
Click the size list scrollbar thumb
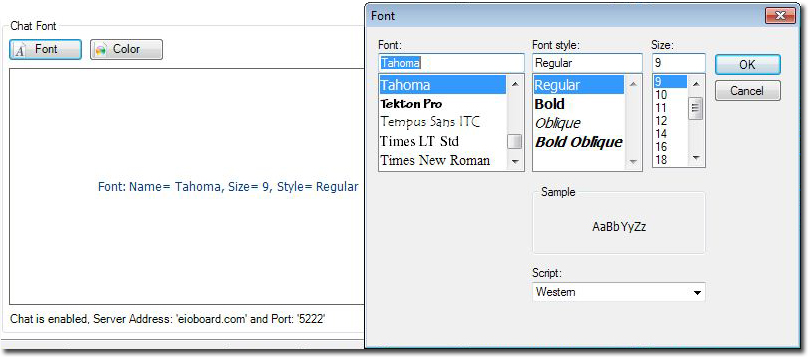coord(696,108)
